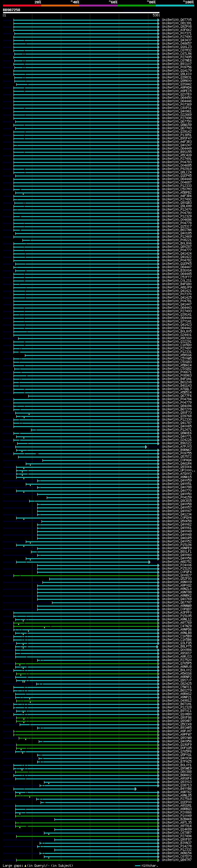The height and width of the screenshot is (868, 197).
Task: Click the white BB907258 query length bar
Action: (x=81, y=12)
